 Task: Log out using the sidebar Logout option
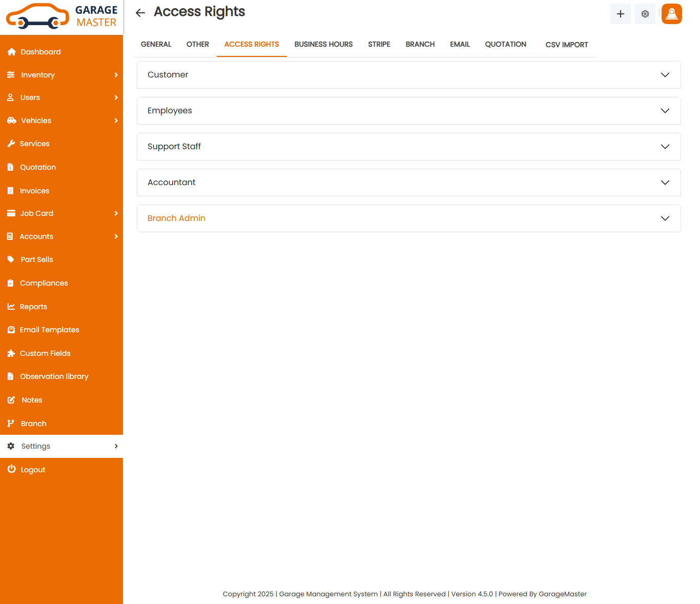(33, 470)
